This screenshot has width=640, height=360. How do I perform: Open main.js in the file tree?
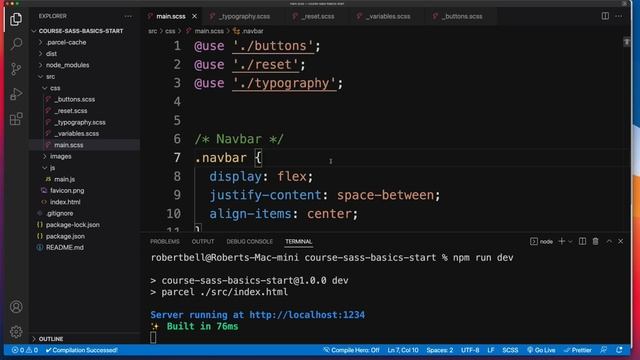tap(64, 179)
